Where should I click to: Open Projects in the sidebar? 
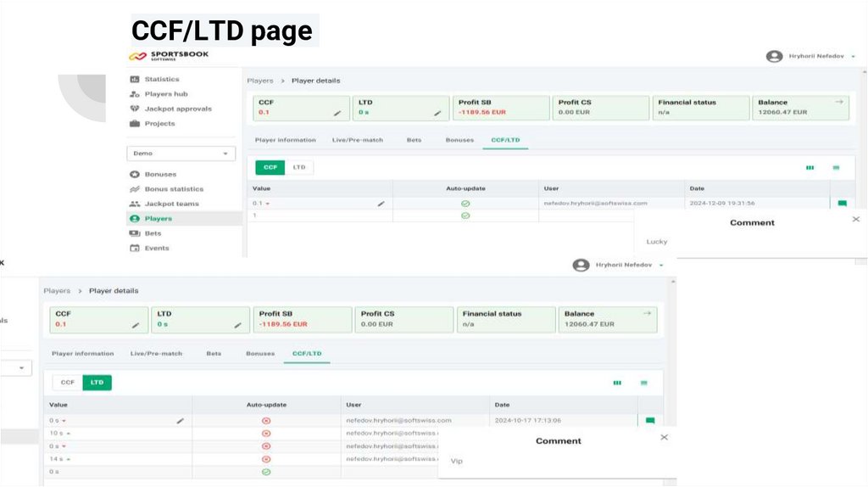pos(159,124)
